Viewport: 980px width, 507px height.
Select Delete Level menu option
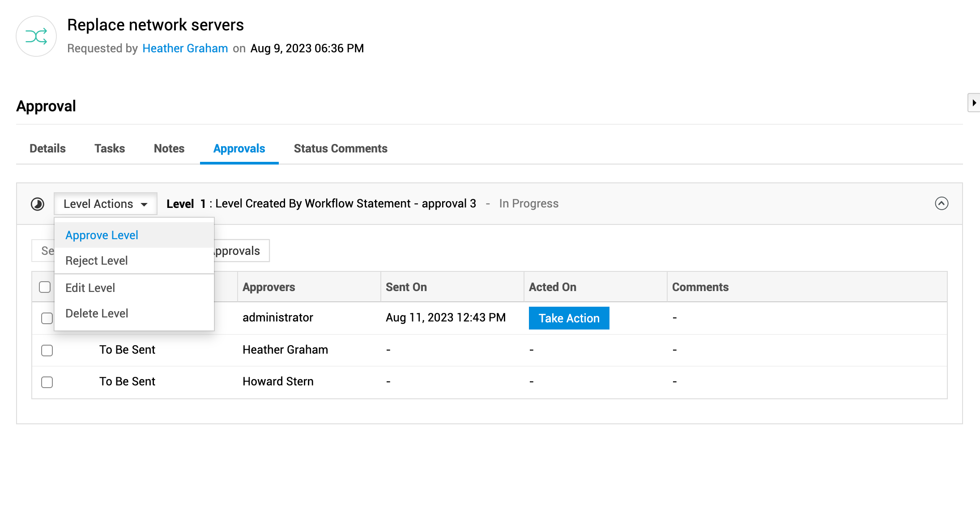97,313
